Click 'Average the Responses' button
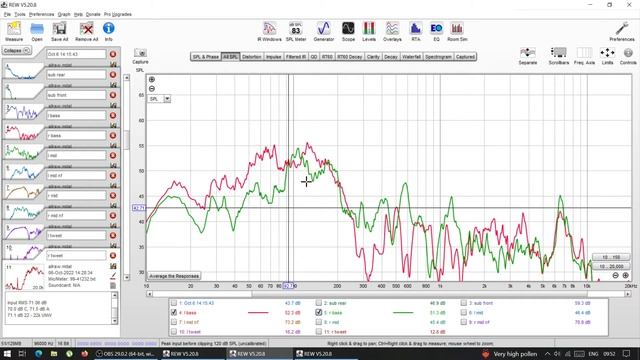Viewport: 640px width, 360px height. click(x=174, y=276)
